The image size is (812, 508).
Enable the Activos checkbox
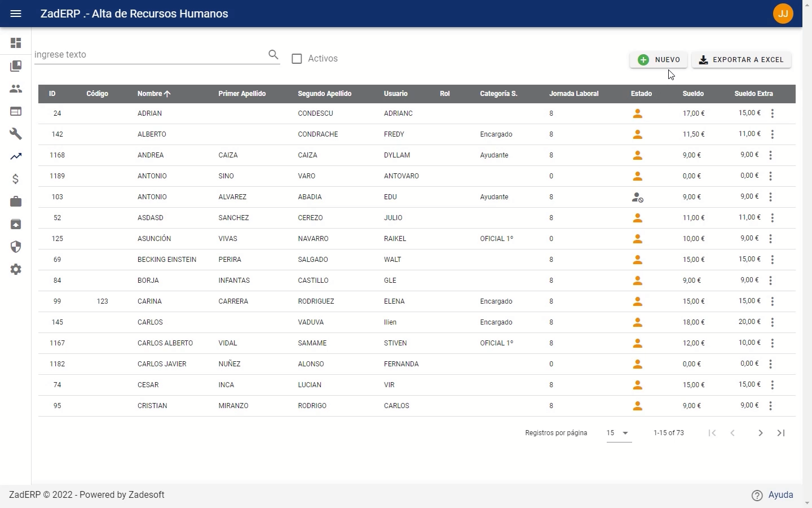click(x=297, y=59)
